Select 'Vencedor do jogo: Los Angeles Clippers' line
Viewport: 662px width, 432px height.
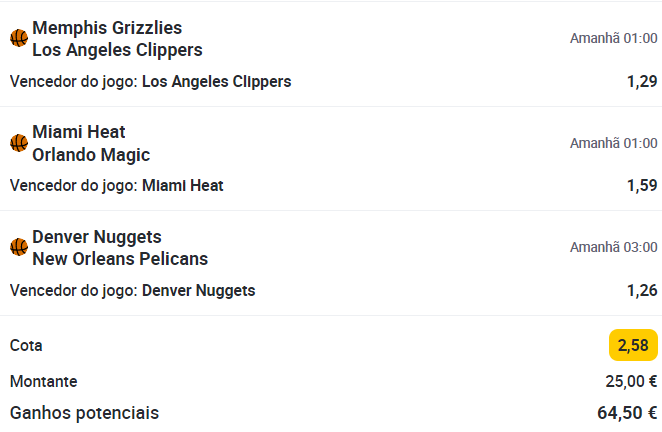coord(150,81)
